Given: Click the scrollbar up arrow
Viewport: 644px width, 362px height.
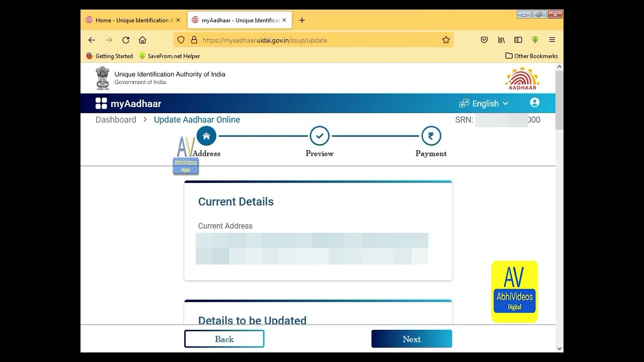Looking at the screenshot, I should pyautogui.click(x=559, y=67).
